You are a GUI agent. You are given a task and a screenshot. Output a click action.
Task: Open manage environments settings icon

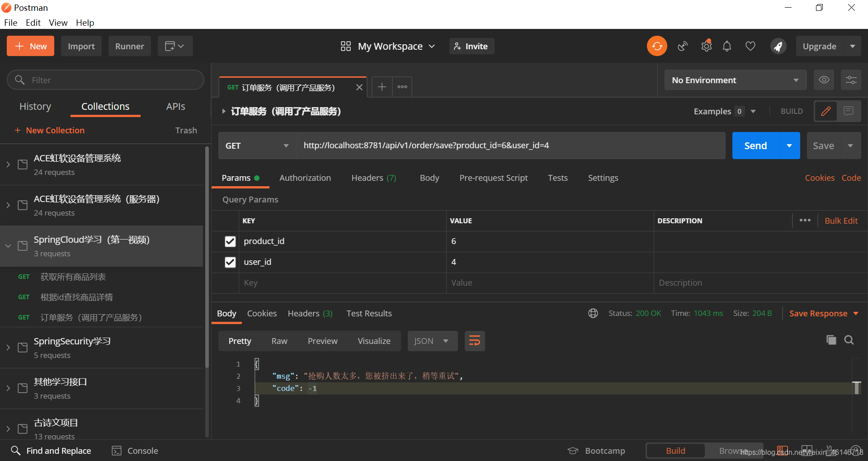coord(851,80)
